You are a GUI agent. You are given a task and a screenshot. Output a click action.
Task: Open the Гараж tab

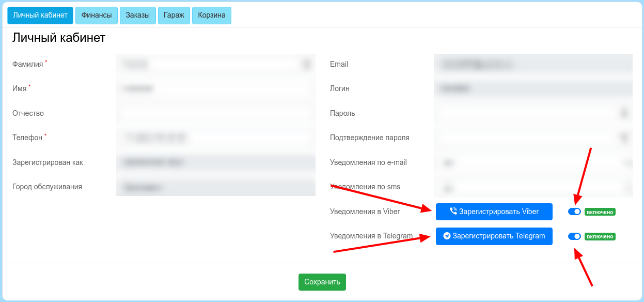174,16
